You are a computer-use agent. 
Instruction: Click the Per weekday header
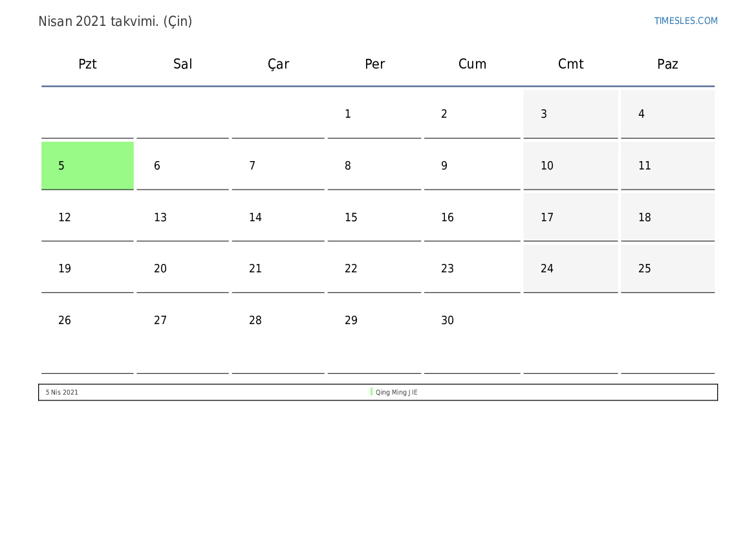tap(374, 64)
